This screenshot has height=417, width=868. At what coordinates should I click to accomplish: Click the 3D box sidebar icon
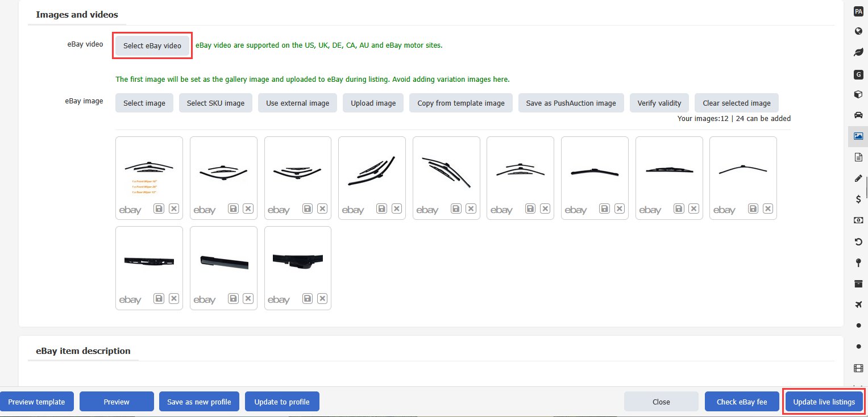(x=858, y=94)
